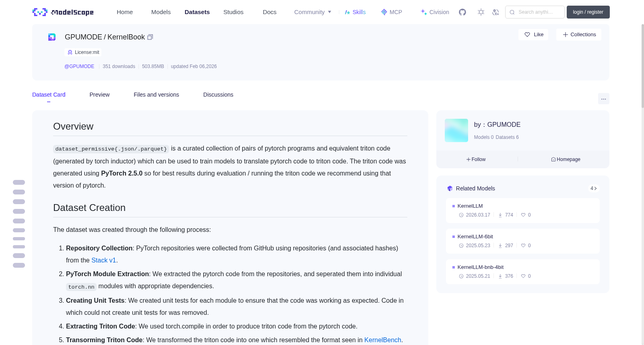Image resolution: width=644 pixels, height=345 pixels.
Task: Copy dataset name KernelBook icon
Action: click(x=150, y=37)
